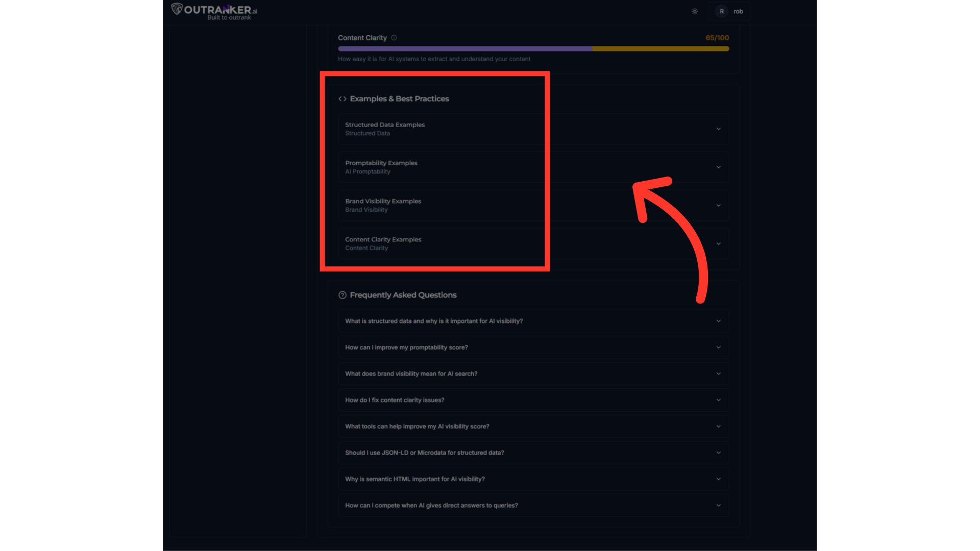Click chevron for semantic HTML question
The image size is (980, 551).
(x=718, y=479)
